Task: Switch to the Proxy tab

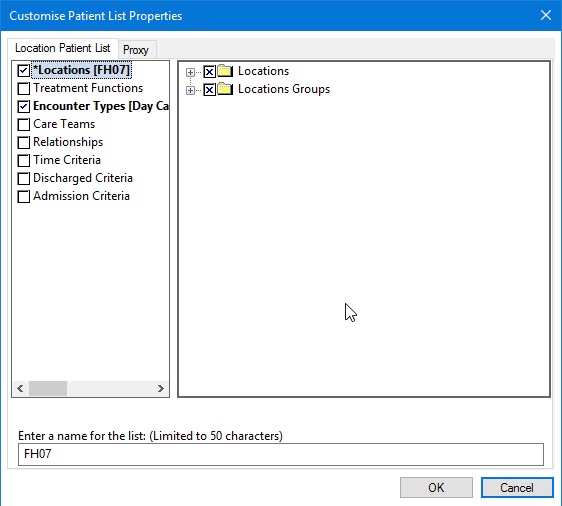Action: (135, 50)
